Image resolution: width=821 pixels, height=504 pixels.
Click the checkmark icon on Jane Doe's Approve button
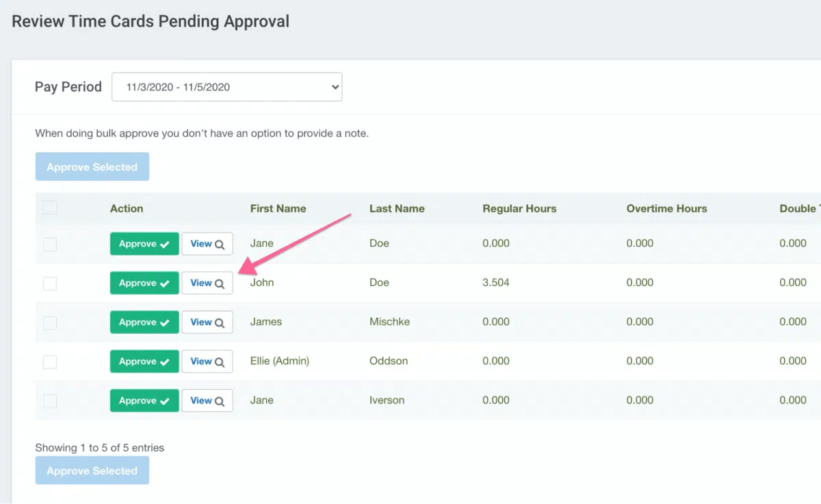pos(166,243)
